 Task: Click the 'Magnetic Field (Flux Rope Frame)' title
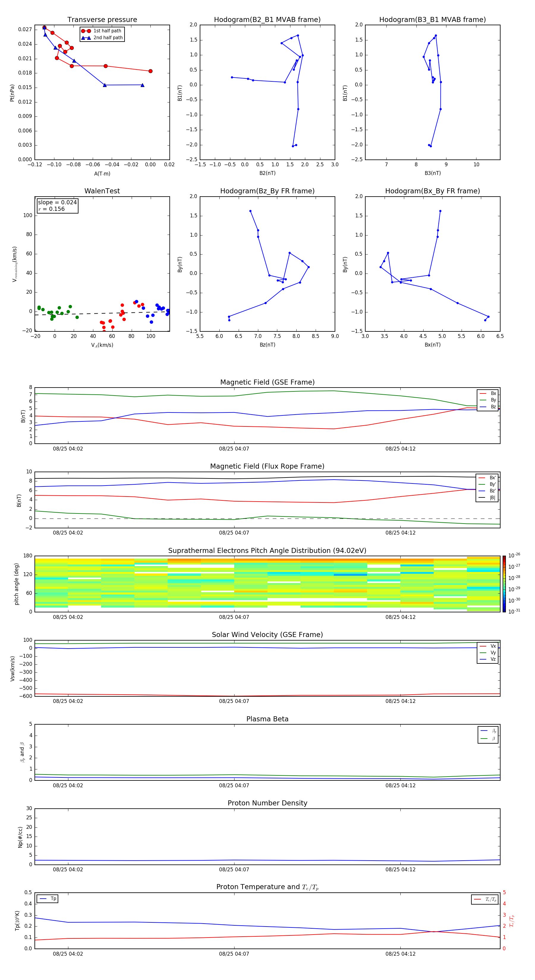pyautogui.click(x=267, y=467)
